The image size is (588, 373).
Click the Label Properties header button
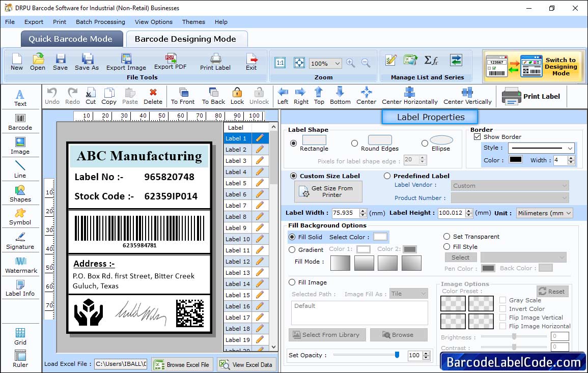click(x=430, y=117)
